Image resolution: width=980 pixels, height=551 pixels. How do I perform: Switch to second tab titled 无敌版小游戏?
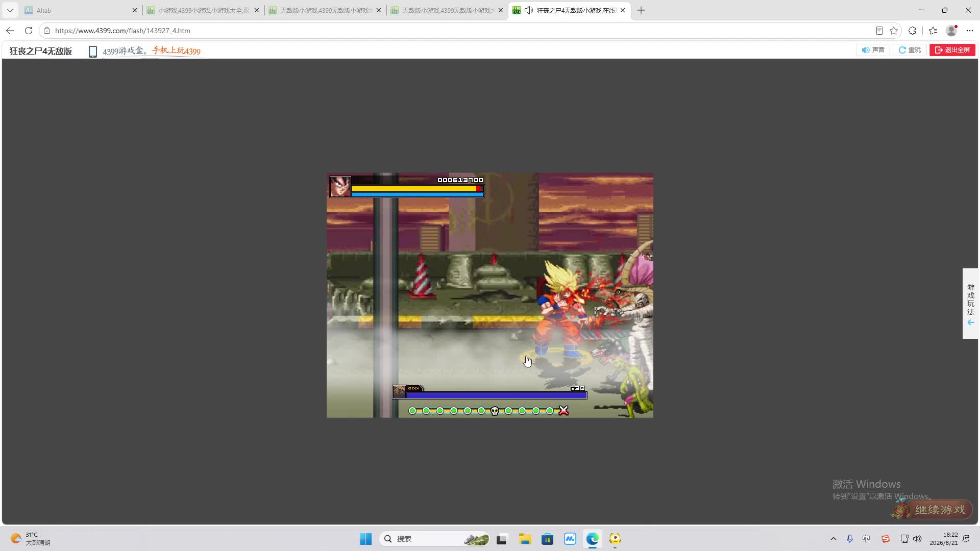point(325,10)
